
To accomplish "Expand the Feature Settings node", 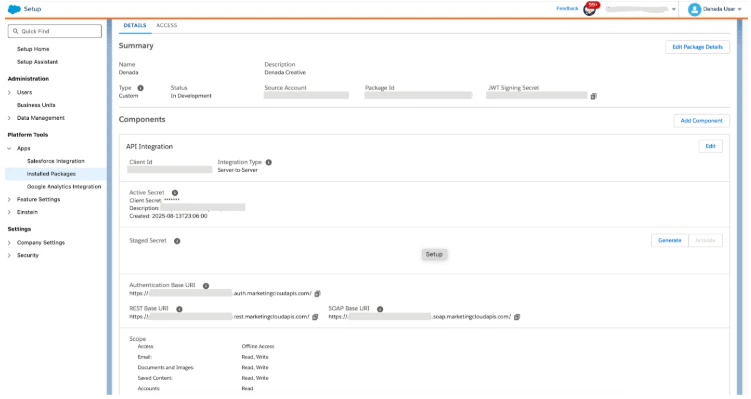I will click(x=9, y=200).
